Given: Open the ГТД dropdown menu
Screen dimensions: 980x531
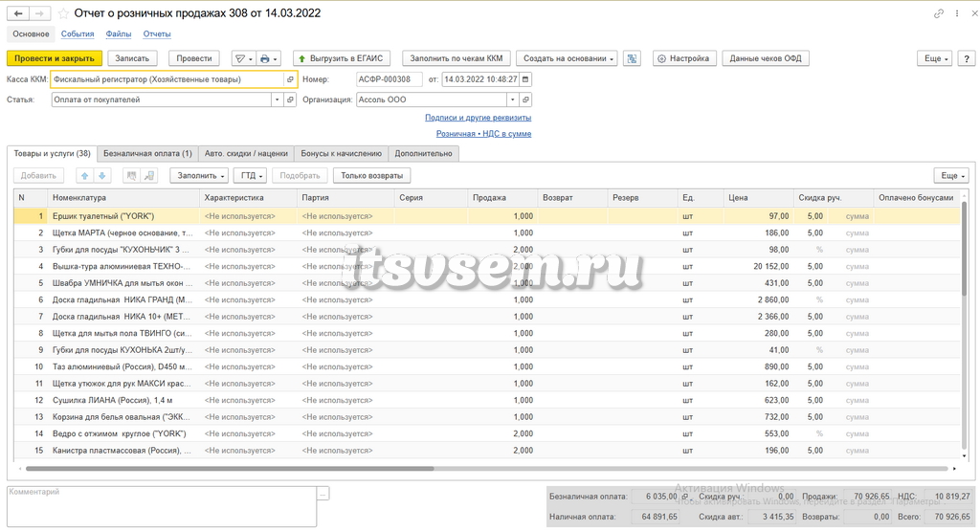Looking at the screenshot, I should 250,176.
